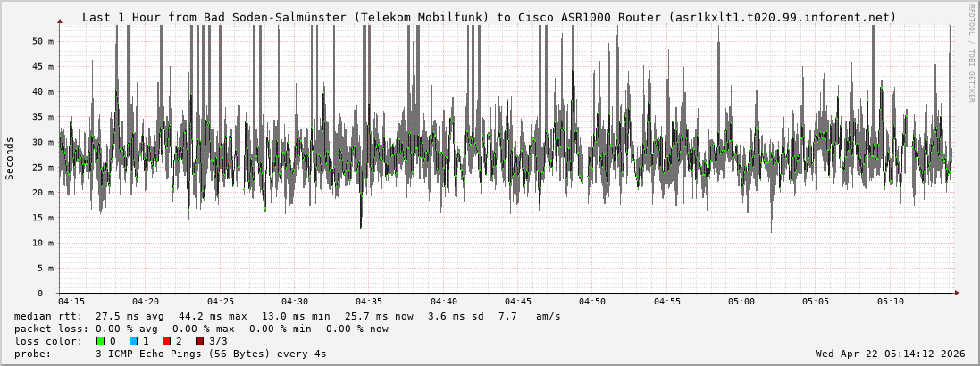The image size is (980, 366).
Task: Select the 04:15 time axis label
Action: coord(71,302)
